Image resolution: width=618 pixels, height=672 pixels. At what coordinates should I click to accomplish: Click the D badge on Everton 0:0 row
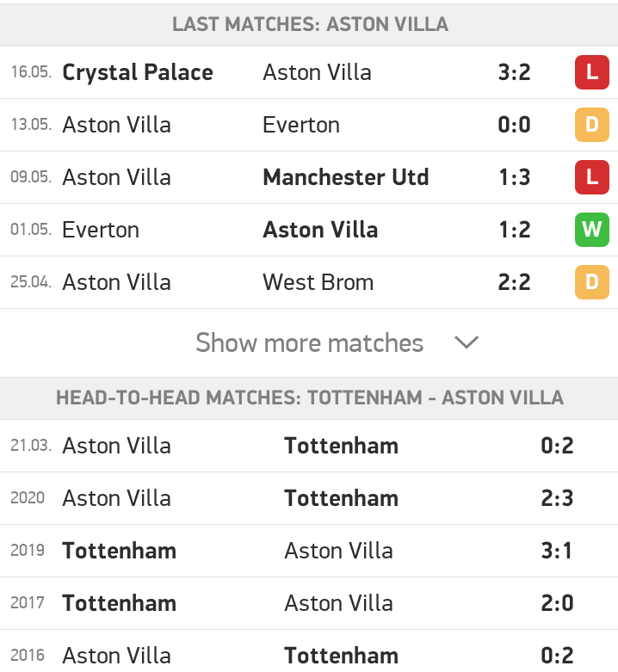click(x=591, y=125)
